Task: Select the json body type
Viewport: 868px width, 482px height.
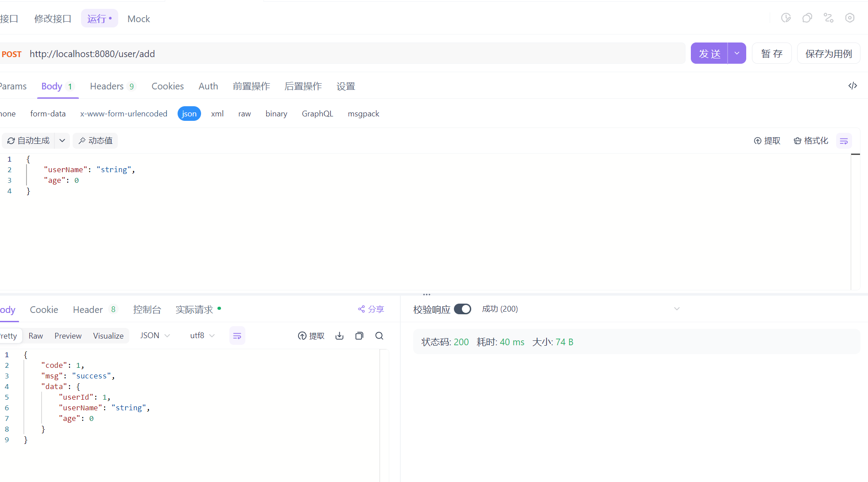Action: coord(189,114)
